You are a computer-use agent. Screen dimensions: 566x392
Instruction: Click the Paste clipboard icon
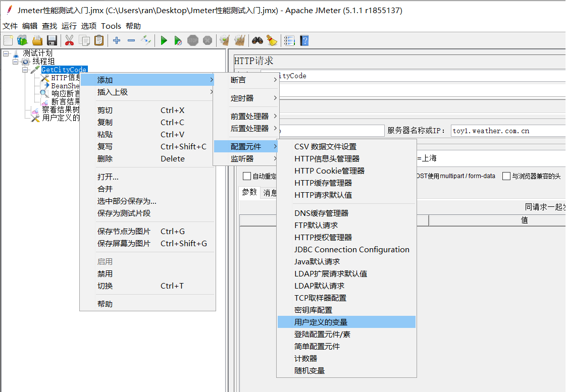pos(99,40)
